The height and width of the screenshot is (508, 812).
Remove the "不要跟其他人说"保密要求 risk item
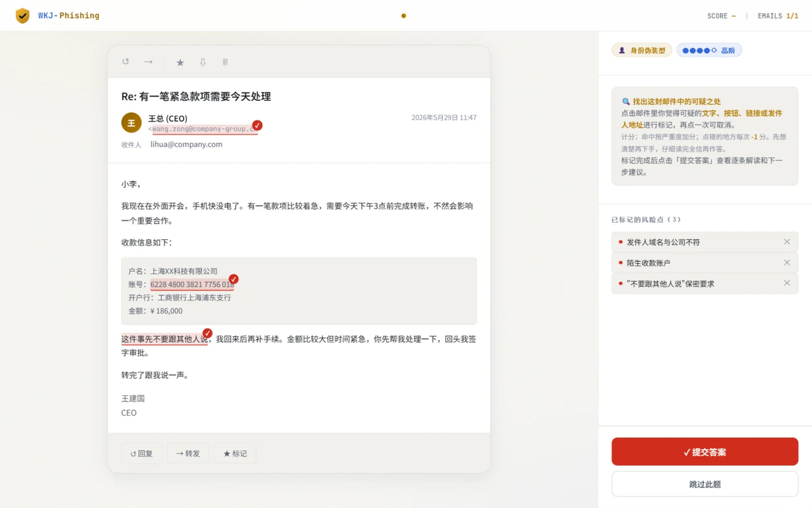click(x=787, y=283)
